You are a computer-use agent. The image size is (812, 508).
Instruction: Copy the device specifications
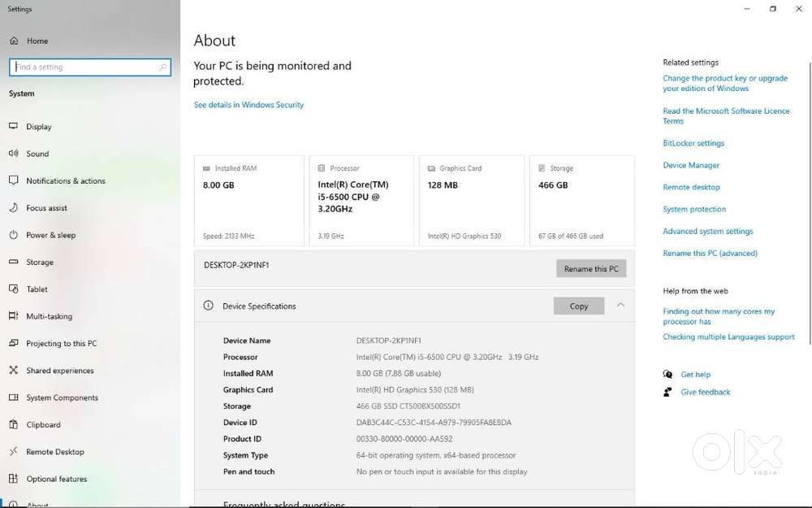[x=578, y=306]
